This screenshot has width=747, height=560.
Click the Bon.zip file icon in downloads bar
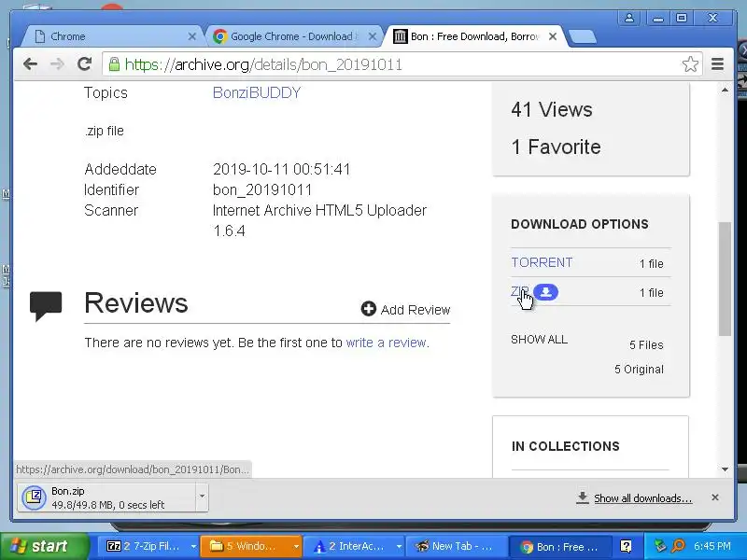click(x=34, y=497)
